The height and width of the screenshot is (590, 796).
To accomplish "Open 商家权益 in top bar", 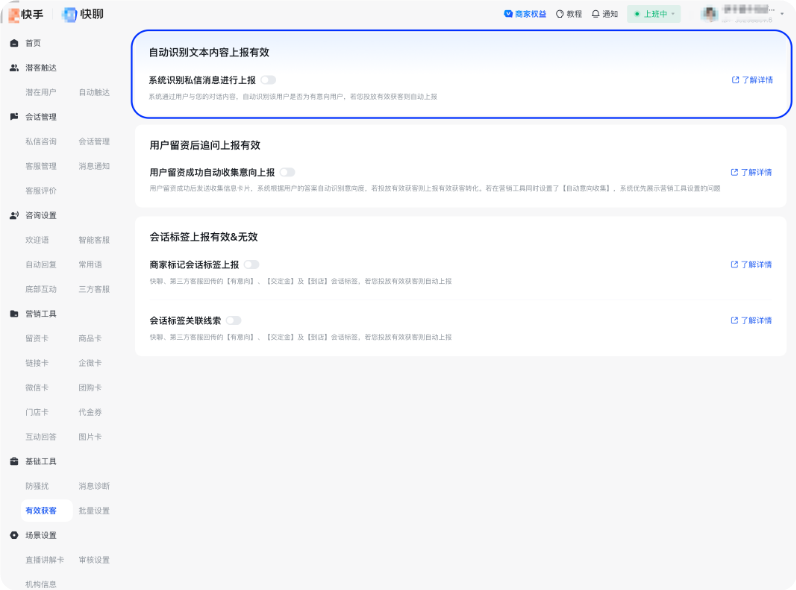I will [525, 14].
